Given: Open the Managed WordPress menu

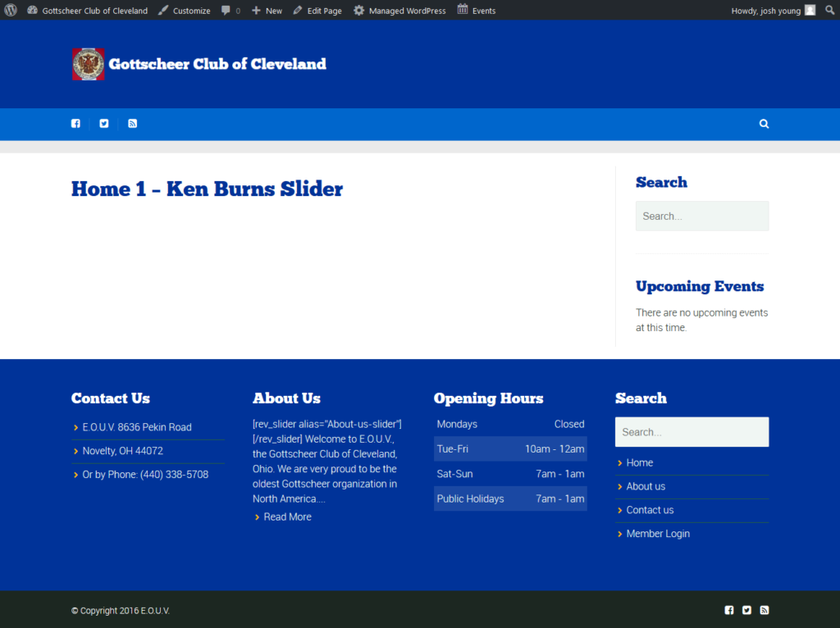Looking at the screenshot, I should (399, 10).
